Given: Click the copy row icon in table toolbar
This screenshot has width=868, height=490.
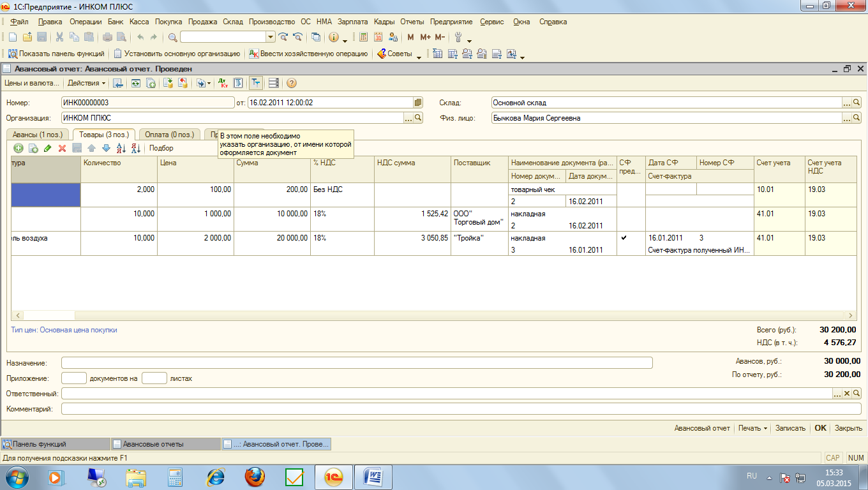Looking at the screenshot, I should click(33, 148).
